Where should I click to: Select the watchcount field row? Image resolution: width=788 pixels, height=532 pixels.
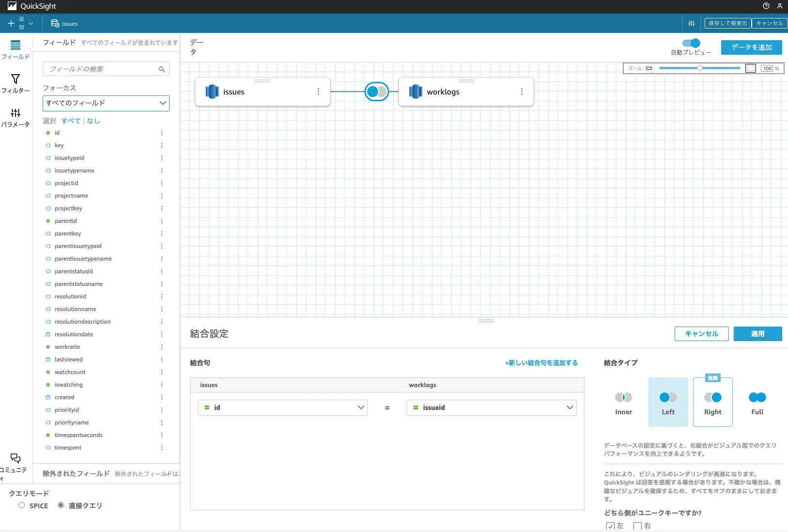click(x=106, y=372)
